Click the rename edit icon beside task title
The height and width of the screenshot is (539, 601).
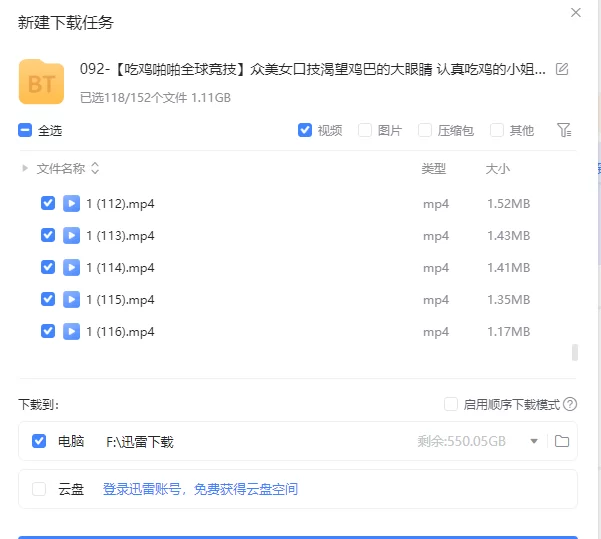click(x=562, y=69)
